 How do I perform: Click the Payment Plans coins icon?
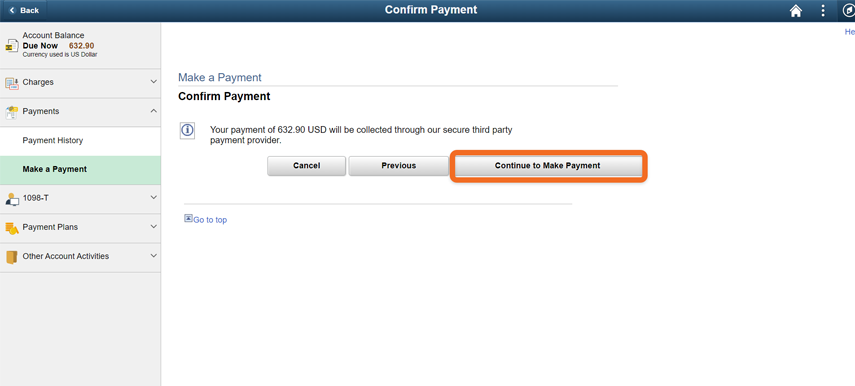[x=11, y=228]
